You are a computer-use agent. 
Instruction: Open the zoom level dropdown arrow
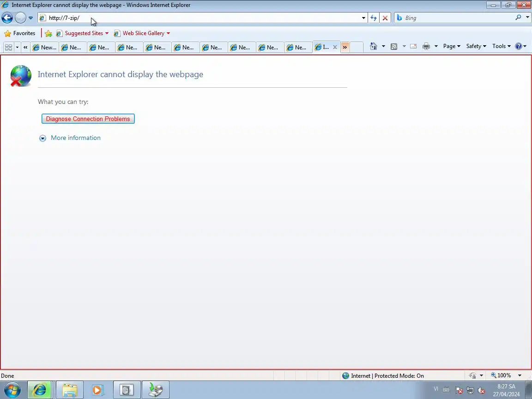[520, 375]
